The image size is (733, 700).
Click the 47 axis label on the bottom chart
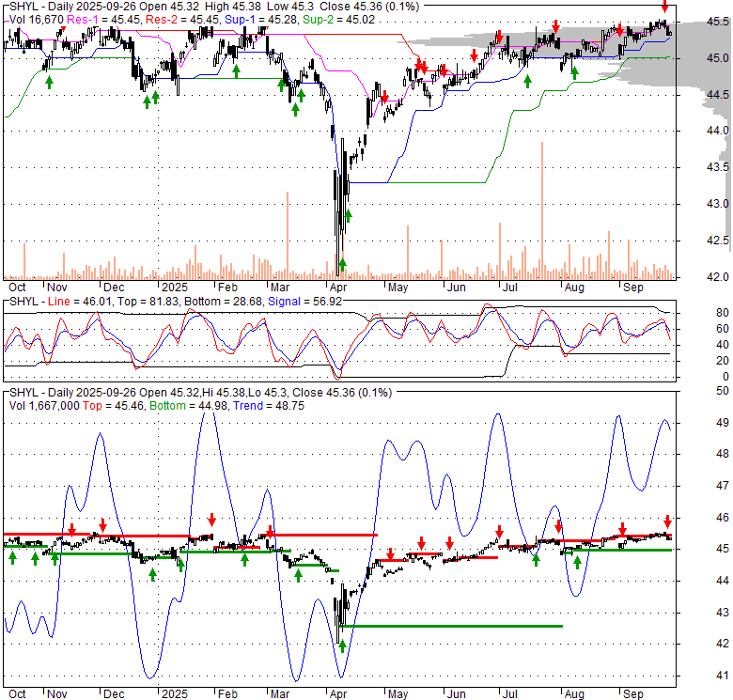point(723,486)
